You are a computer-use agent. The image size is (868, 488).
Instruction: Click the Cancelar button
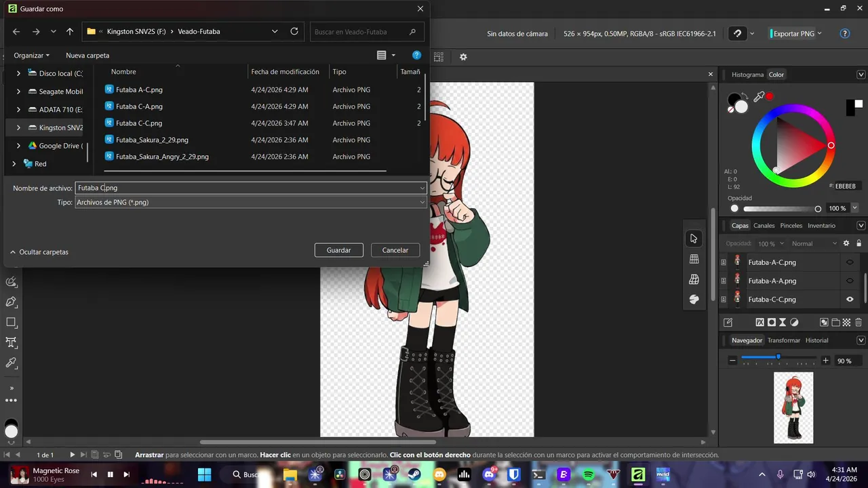click(x=395, y=250)
